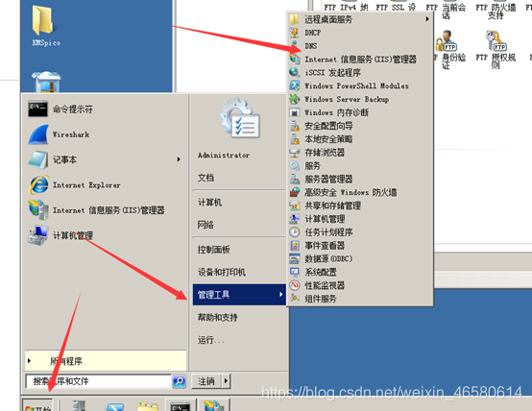The height and width of the screenshot is (411, 532).
Task: Open 文档 in Start menu
Action: (206, 178)
